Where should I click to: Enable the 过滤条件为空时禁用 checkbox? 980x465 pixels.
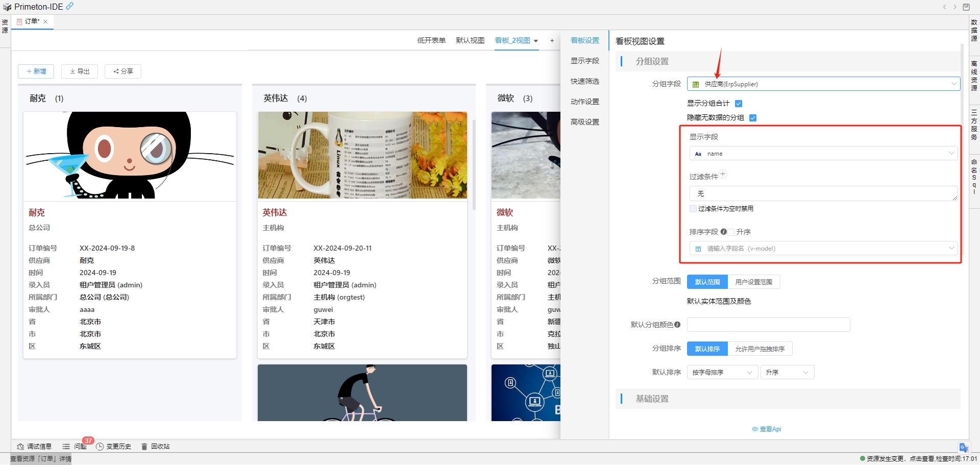[693, 209]
